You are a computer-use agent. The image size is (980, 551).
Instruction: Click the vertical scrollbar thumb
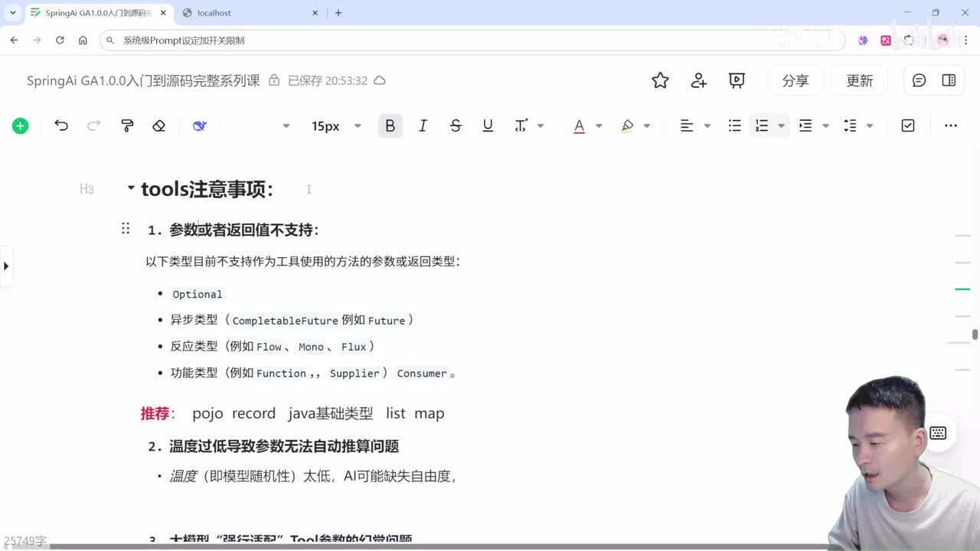(x=975, y=334)
